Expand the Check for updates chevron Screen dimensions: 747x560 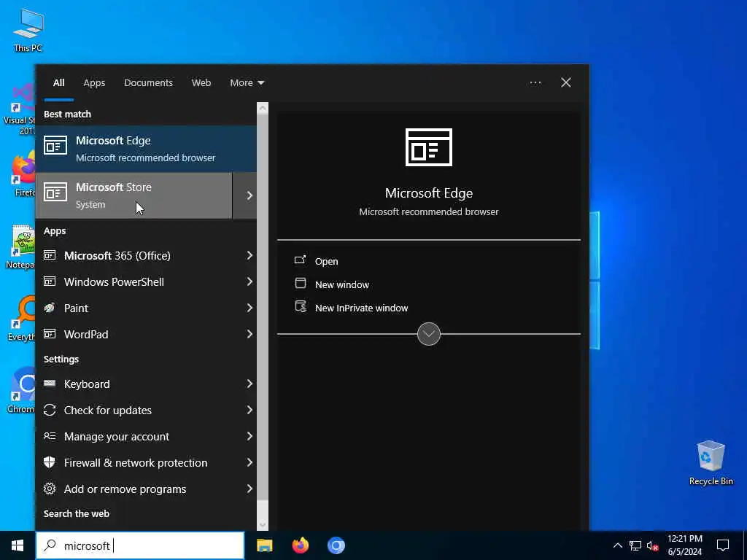pyautogui.click(x=249, y=410)
